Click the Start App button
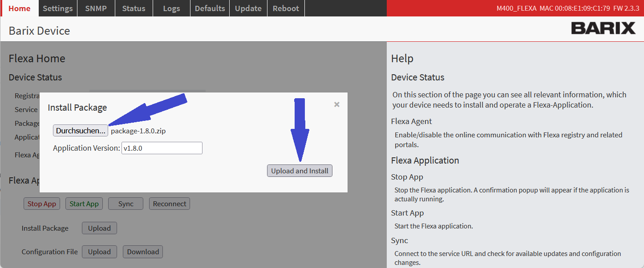644x268 pixels. click(84, 204)
